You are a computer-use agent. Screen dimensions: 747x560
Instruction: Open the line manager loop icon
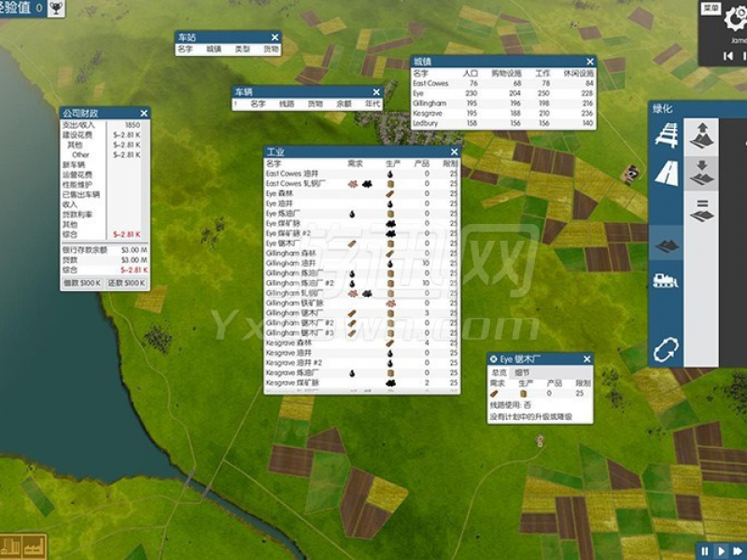[666, 351]
